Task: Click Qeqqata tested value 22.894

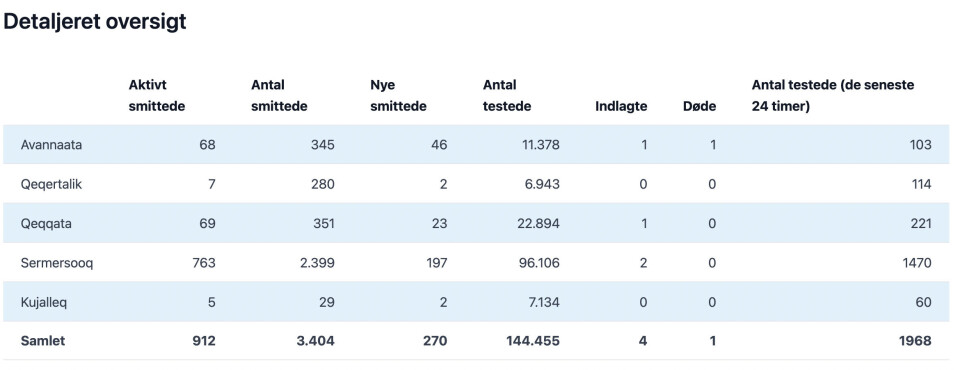Action: pos(537,224)
